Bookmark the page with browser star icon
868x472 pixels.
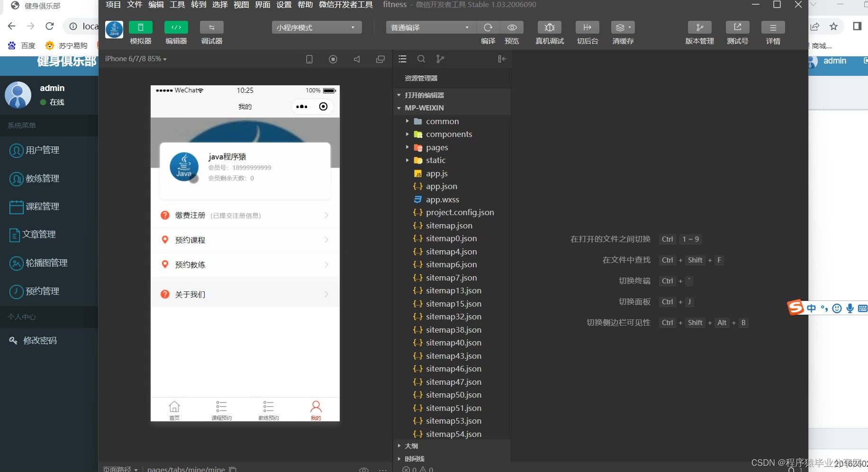coord(833,27)
